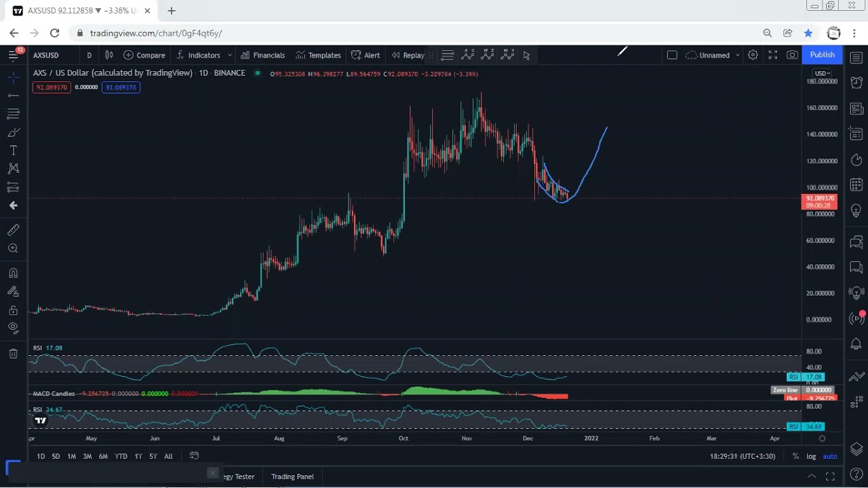Select the All date range
Screen dimensions: 868x488
(x=168, y=456)
